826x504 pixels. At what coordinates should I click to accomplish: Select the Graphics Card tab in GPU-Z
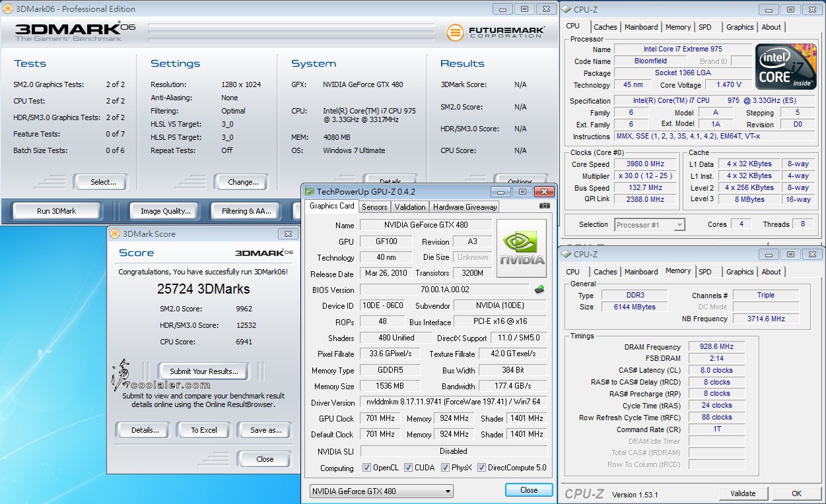point(332,206)
